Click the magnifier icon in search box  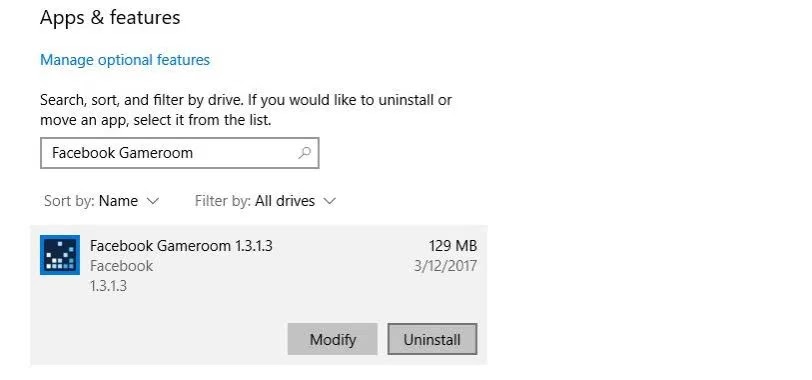pos(305,153)
